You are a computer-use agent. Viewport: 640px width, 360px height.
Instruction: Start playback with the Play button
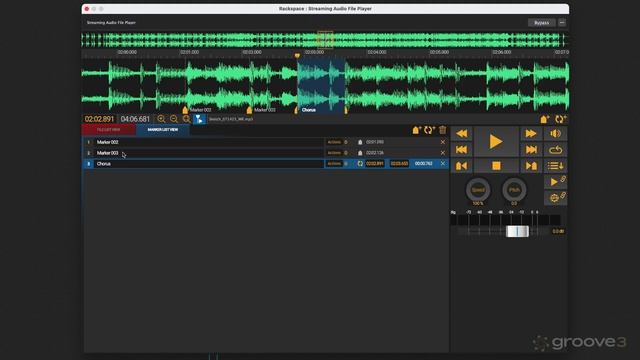click(x=496, y=142)
